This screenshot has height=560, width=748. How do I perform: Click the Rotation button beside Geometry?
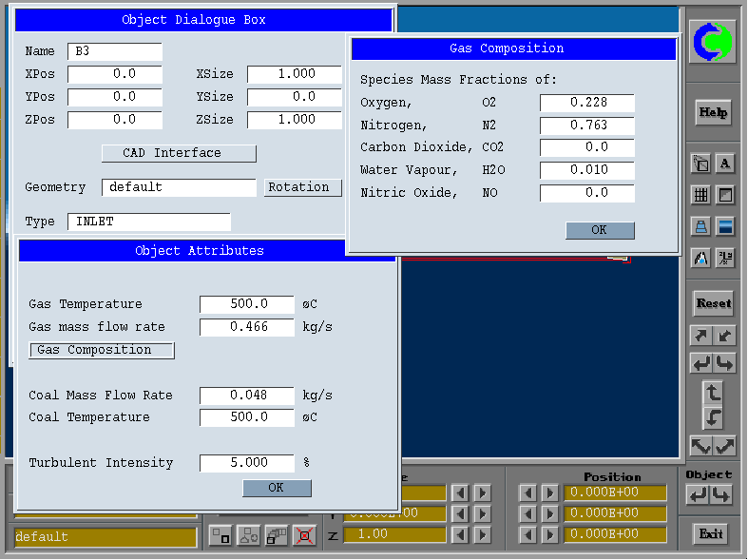302,187
